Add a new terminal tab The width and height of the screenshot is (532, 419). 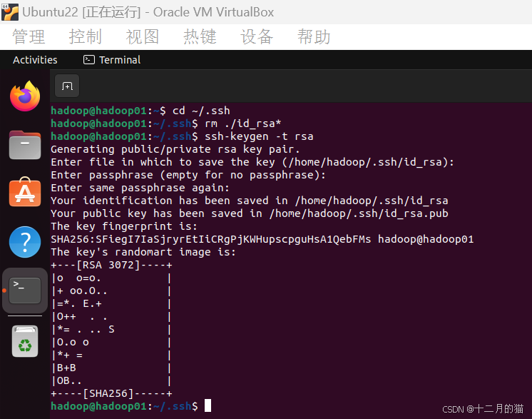pyautogui.click(x=67, y=86)
